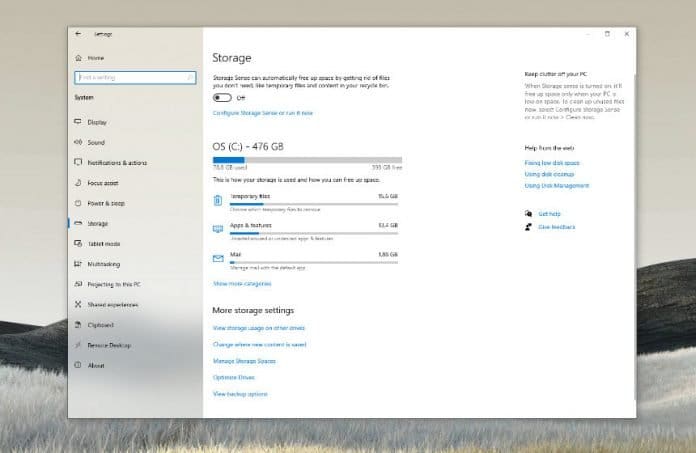Open the Tablet mode icon
The image size is (696, 453).
click(78, 243)
